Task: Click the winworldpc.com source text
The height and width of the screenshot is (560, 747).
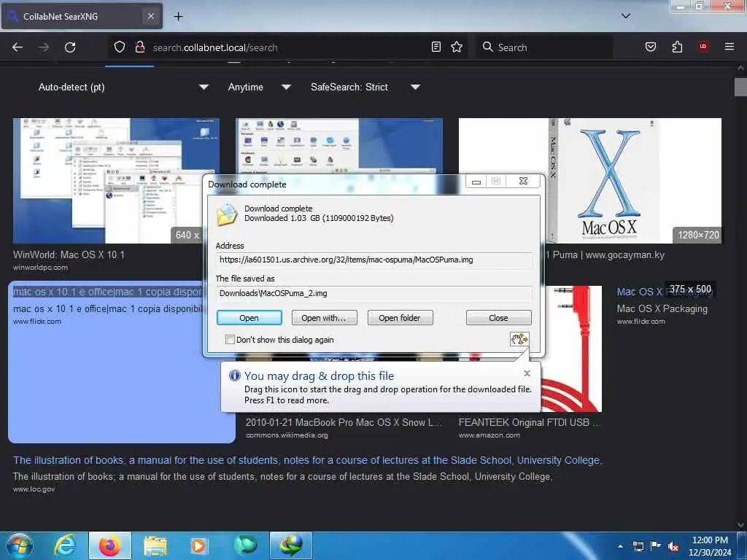Action: [x=40, y=268]
